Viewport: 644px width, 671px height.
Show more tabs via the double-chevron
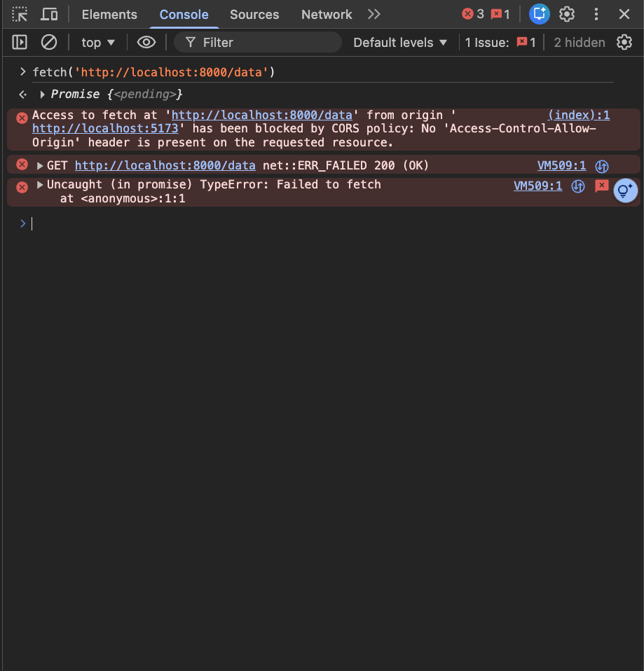click(374, 14)
